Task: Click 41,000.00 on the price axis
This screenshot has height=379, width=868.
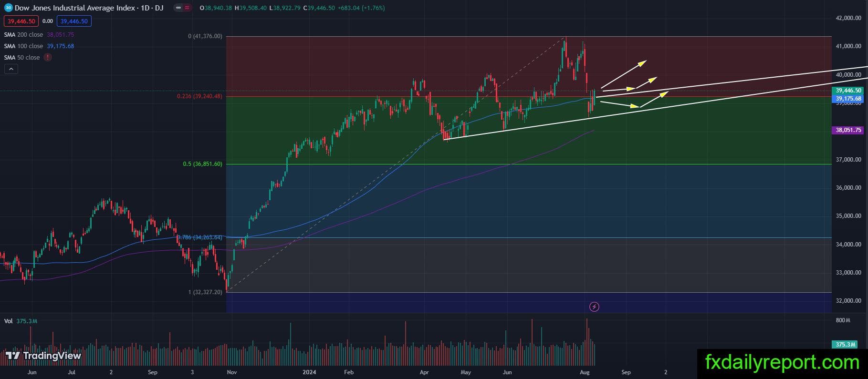Action: [x=848, y=46]
